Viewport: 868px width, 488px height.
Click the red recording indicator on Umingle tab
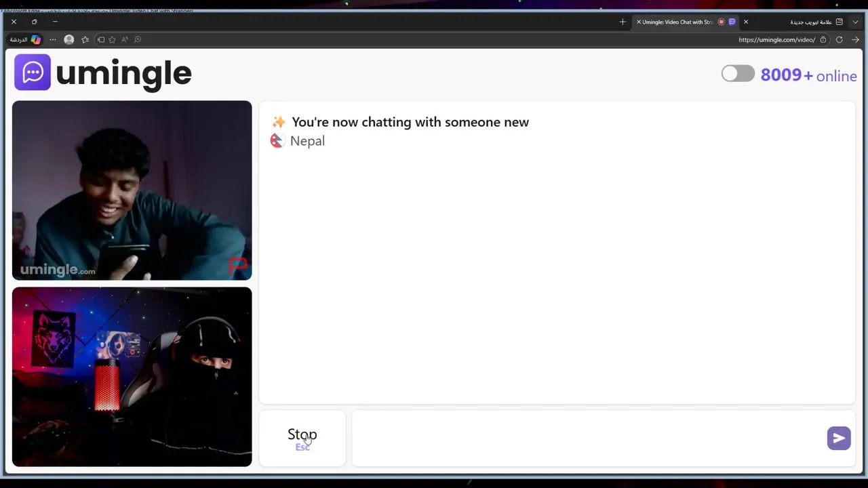(721, 22)
